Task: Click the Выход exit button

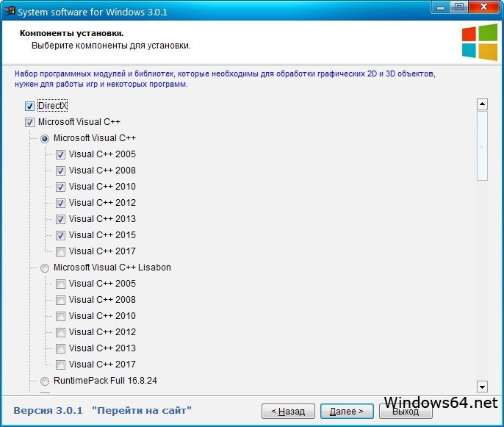Action: point(406,412)
